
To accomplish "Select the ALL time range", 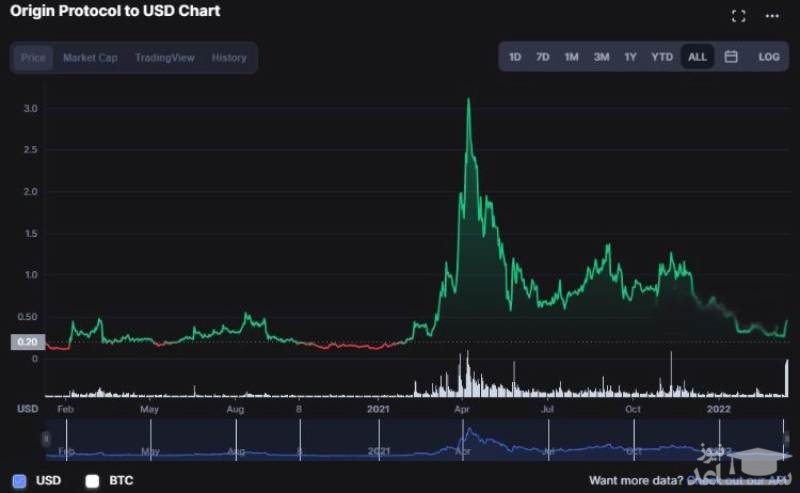I will 697,57.
